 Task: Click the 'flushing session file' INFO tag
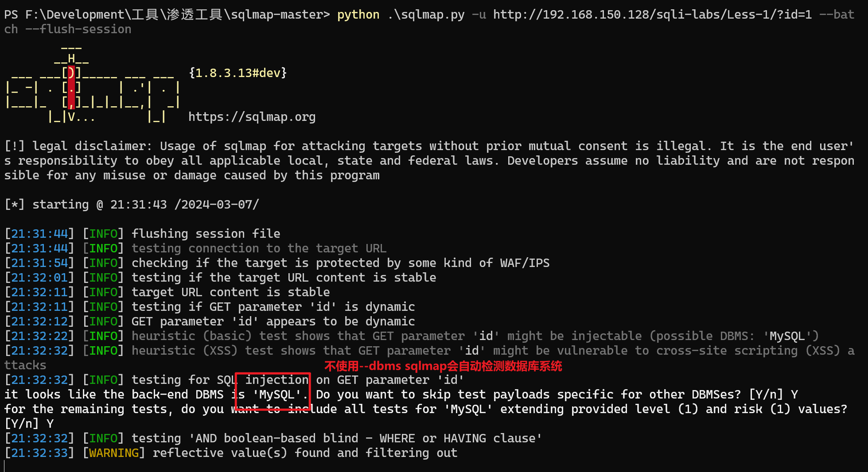[103, 234]
